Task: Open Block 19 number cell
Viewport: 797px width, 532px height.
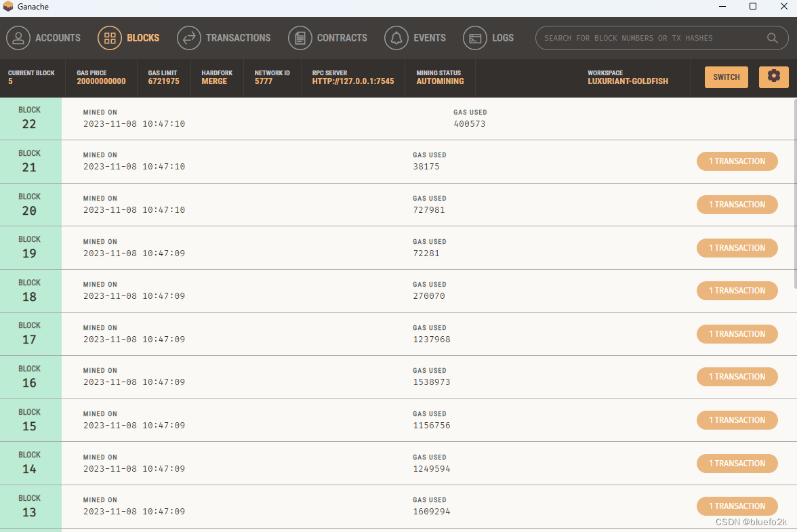Action: click(x=30, y=248)
